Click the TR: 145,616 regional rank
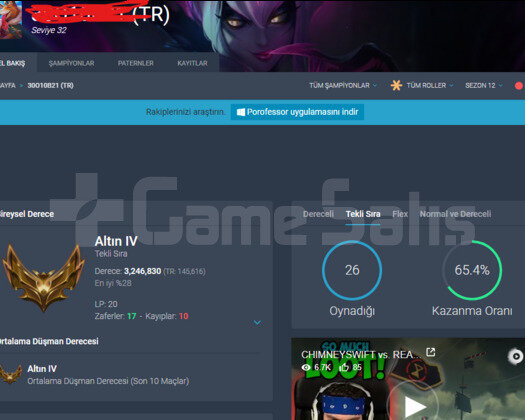The height and width of the screenshot is (420, 525). click(184, 271)
